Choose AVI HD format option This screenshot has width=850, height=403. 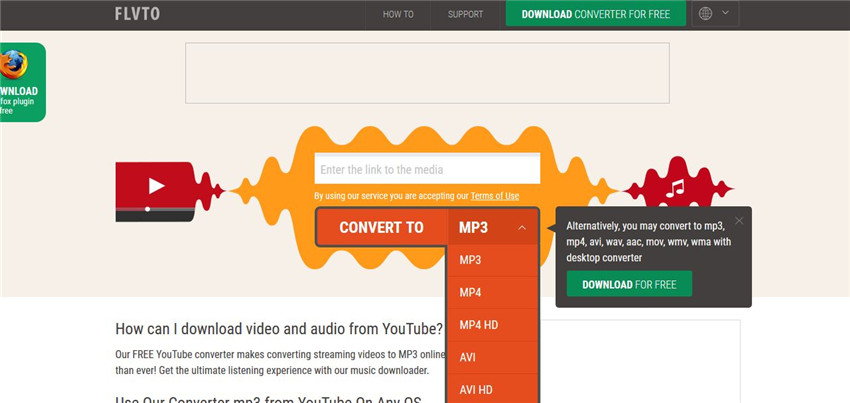[492, 389]
